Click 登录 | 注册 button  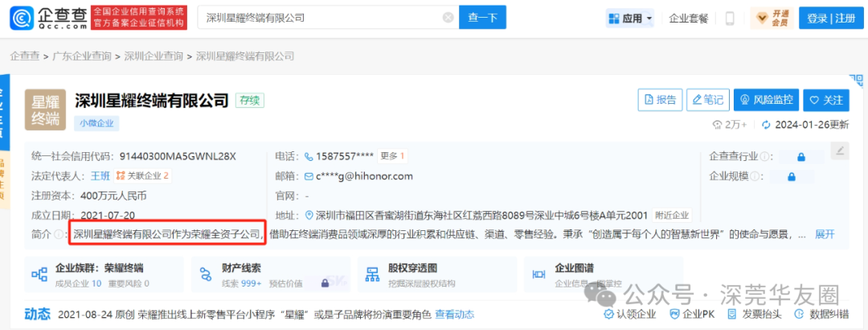coord(831,19)
